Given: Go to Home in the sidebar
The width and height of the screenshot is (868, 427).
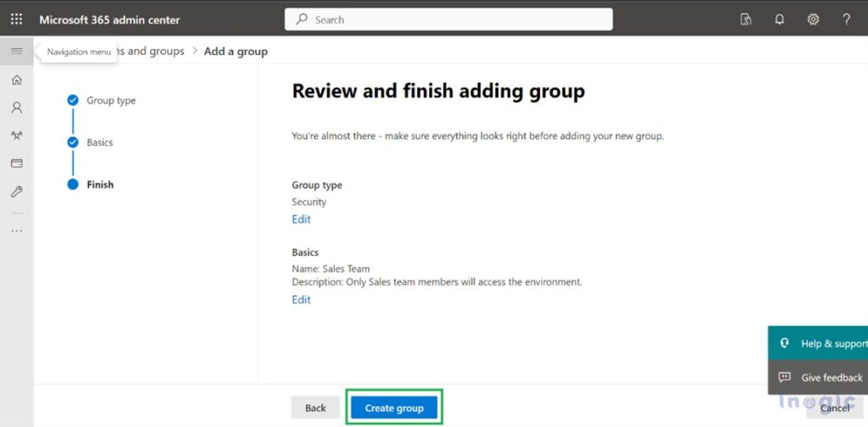Looking at the screenshot, I should pyautogui.click(x=17, y=80).
